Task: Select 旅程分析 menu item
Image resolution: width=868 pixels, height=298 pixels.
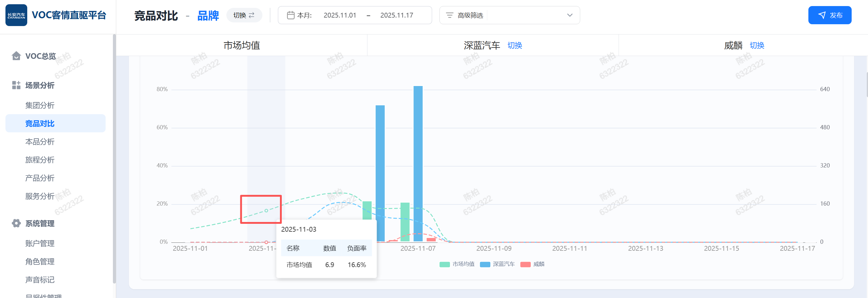Action: click(40, 160)
